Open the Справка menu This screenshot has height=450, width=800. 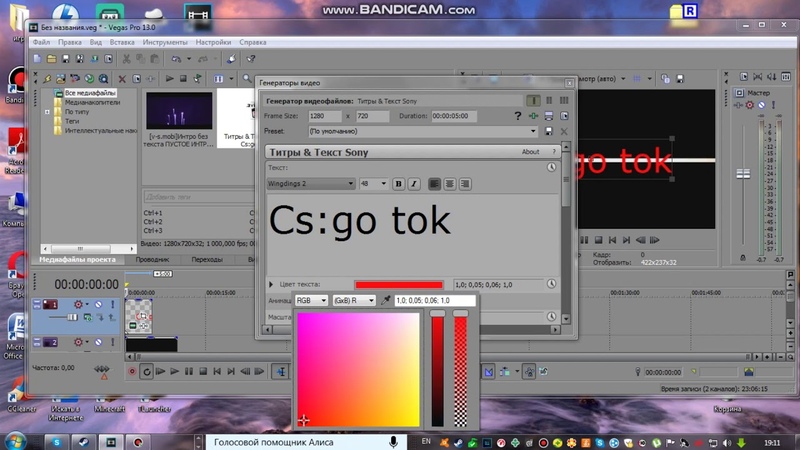click(x=253, y=42)
